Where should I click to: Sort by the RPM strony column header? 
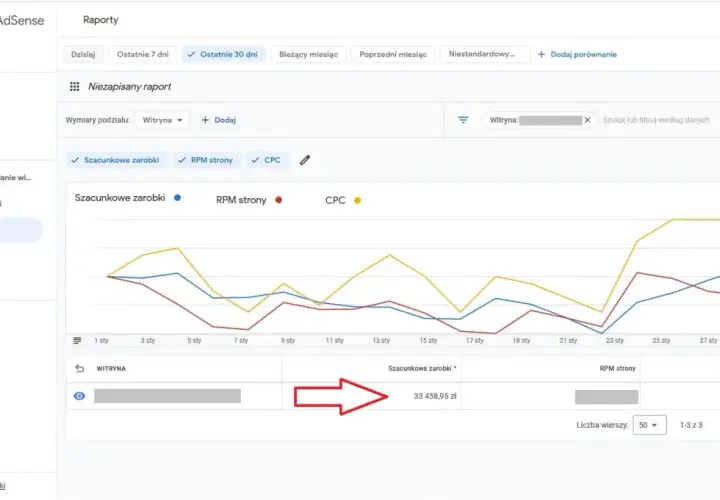[x=617, y=368]
